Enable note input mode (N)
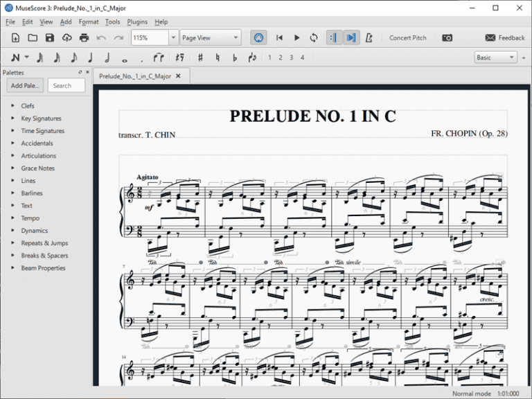Viewport: 532px width, 399px height. [x=15, y=57]
